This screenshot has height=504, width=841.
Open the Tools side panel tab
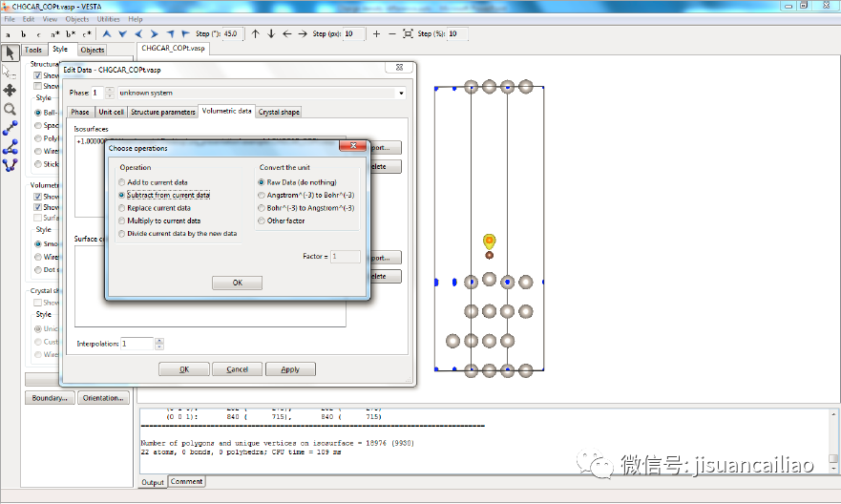pos(33,50)
